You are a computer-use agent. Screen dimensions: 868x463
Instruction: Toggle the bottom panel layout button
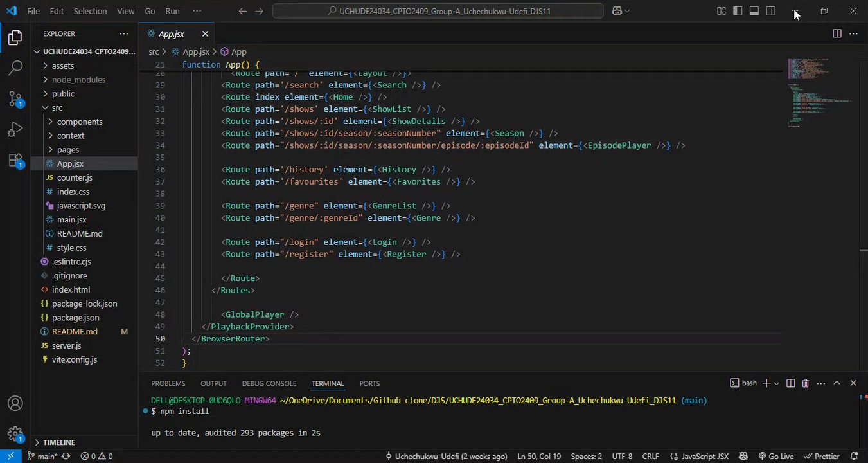pos(754,11)
